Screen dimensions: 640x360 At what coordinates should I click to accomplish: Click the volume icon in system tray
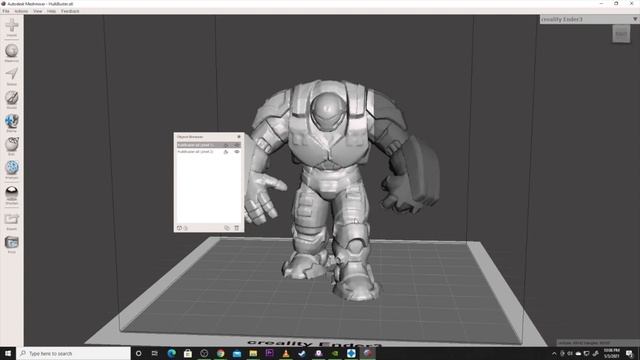point(570,354)
